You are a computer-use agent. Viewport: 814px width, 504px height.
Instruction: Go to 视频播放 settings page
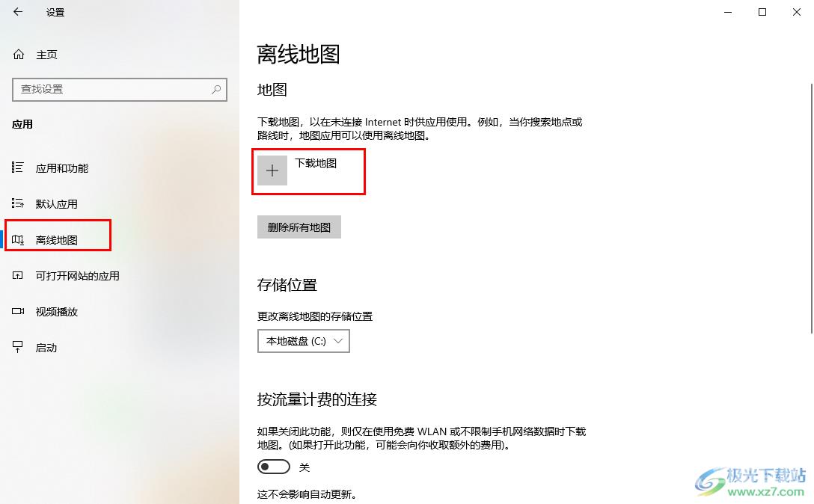(x=57, y=312)
